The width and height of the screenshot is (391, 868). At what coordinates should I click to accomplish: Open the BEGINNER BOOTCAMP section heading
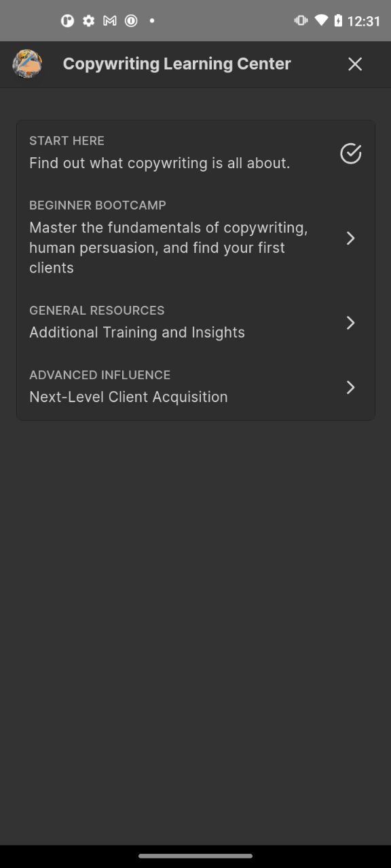(98, 205)
